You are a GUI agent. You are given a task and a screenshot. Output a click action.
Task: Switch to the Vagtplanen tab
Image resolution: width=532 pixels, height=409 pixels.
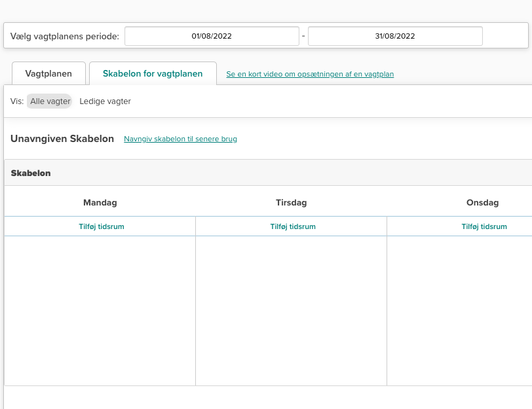coord(48,74)
